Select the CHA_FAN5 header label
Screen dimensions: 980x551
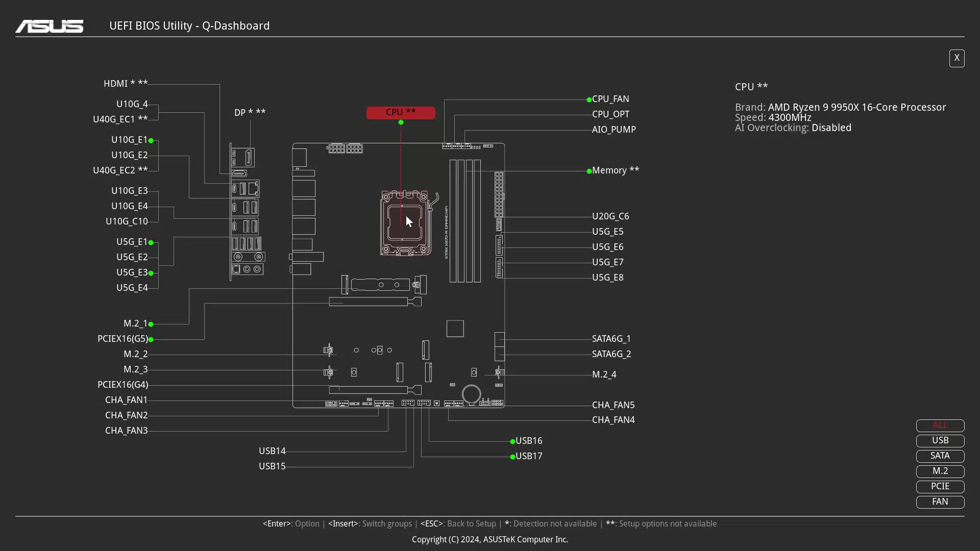pyautogui.click(x=614, y=405)
